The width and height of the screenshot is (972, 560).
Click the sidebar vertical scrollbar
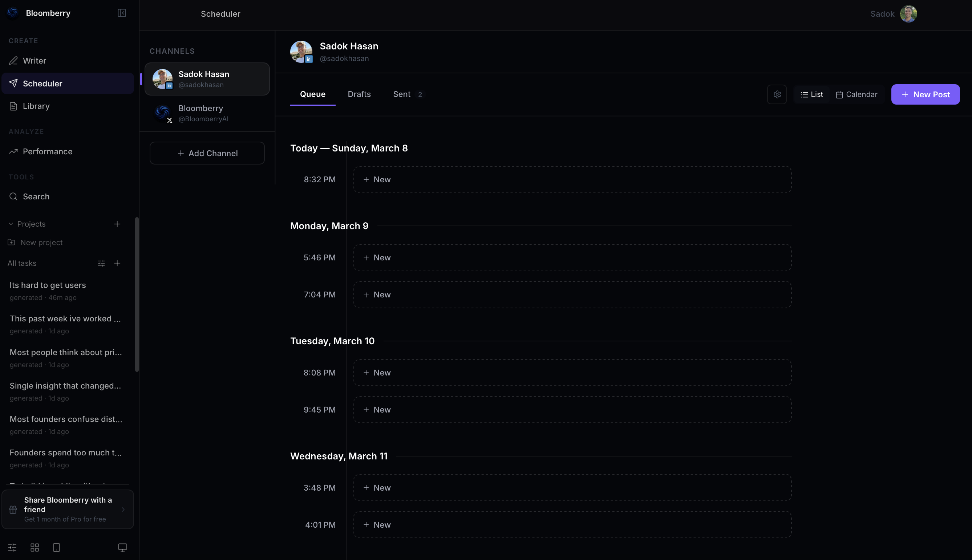[x=137, y=295]
